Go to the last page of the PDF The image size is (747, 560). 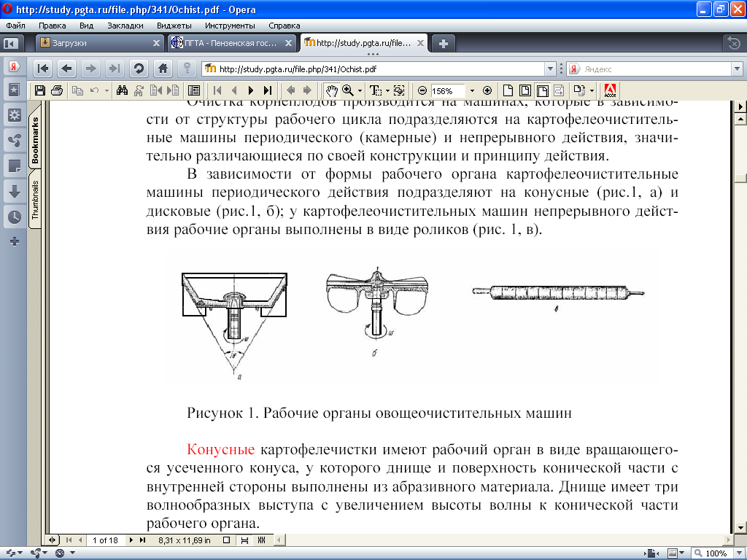268,91
